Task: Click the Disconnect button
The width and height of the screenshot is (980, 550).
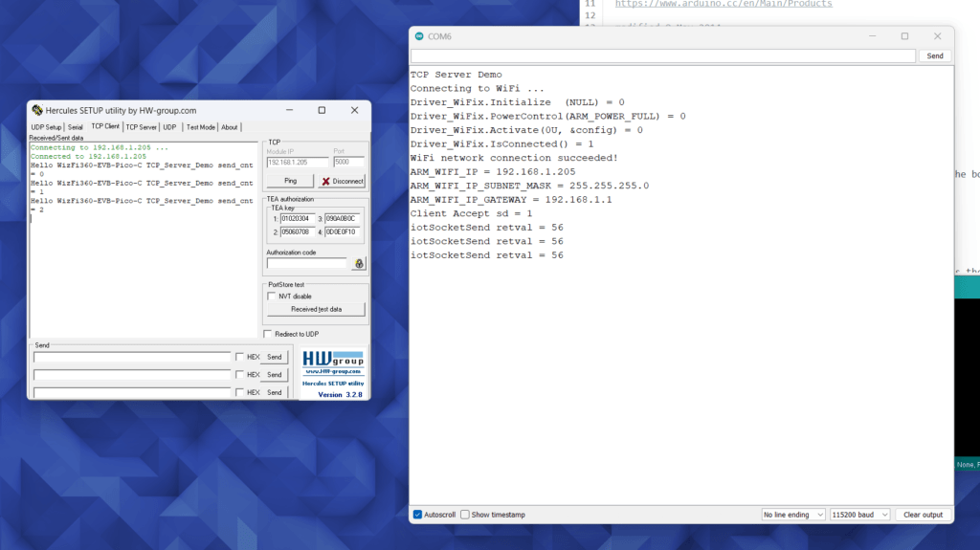Action: [342, 181]
